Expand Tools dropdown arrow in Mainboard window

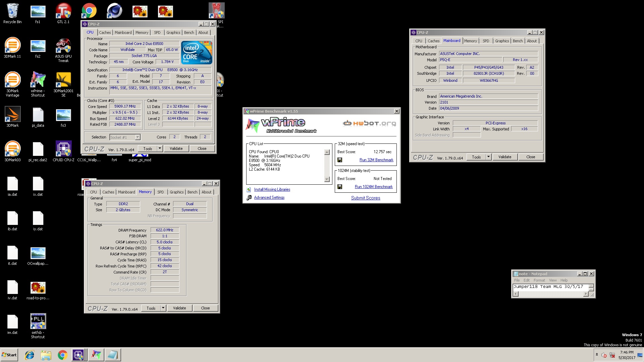pyautogui.click(x=489, y=157)
